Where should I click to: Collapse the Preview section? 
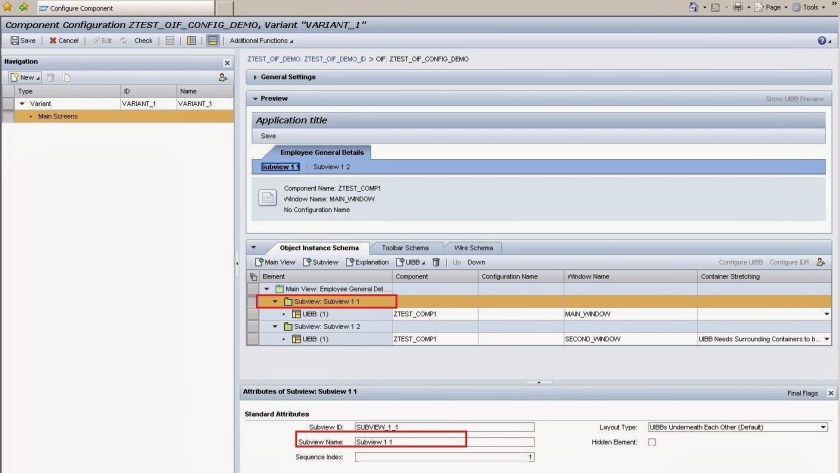tap(256, 99)
